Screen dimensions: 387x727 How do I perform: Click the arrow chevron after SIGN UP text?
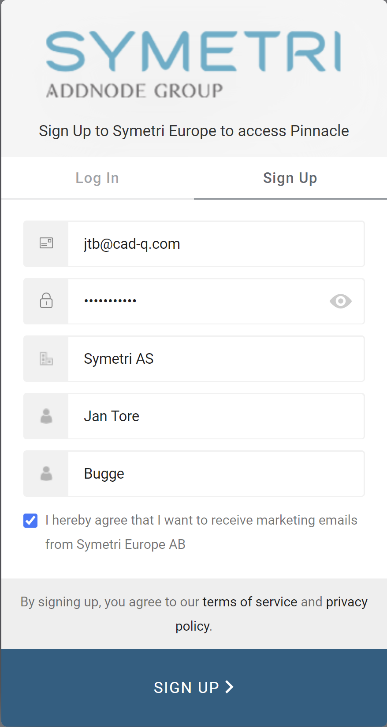click(x=229, y=687)
